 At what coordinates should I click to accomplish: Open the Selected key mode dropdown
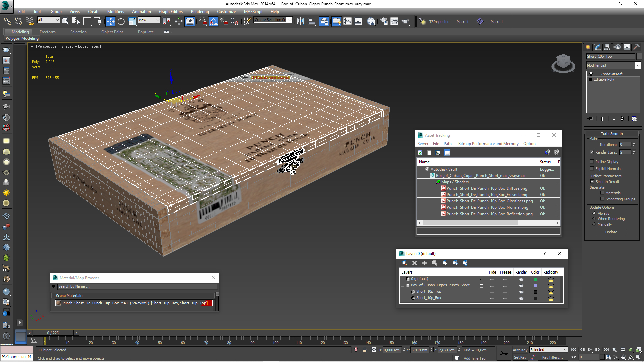(x=548, y=350)
